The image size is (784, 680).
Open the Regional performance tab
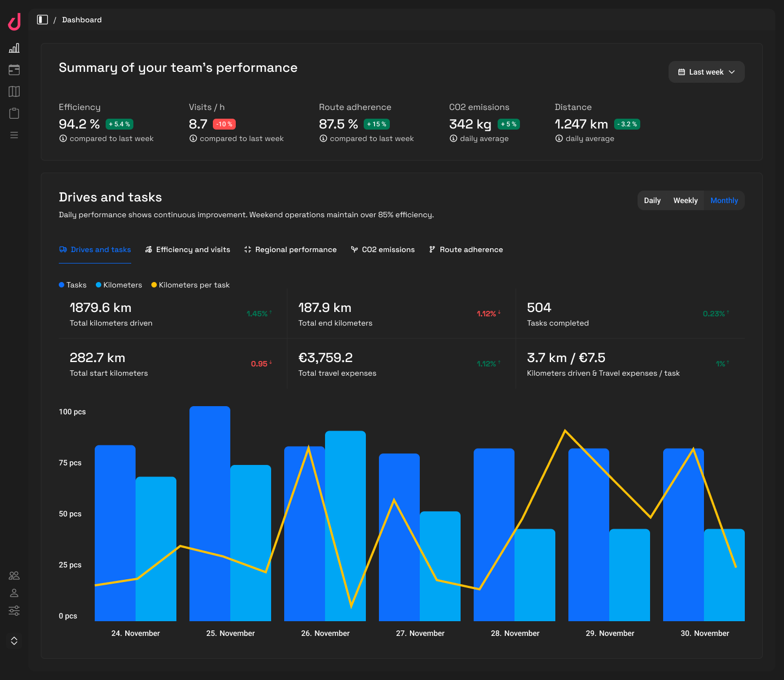tap(290, 249)
